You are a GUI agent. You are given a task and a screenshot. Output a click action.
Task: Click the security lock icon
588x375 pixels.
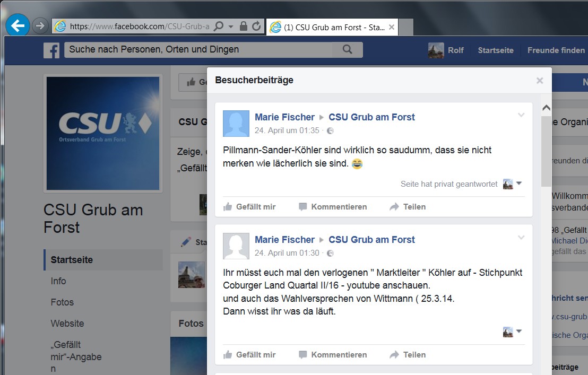tap(244, 26)
